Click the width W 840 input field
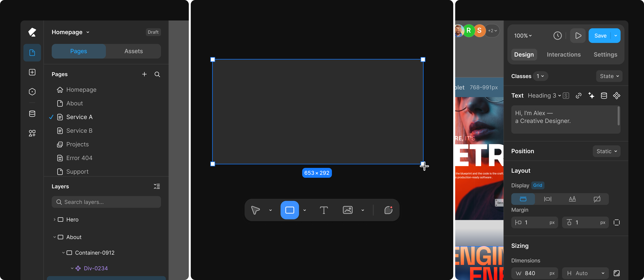The width and height of the screenshot is (644, 280). point(534,273)
